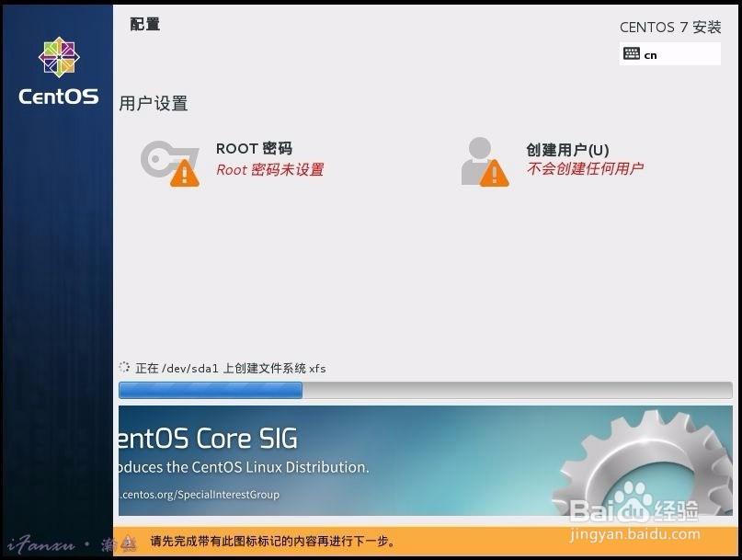Image resolution: width=742 pixels, height=560 pixels.
Task: Click the gear graphic in banner
Action: point(641,462)
